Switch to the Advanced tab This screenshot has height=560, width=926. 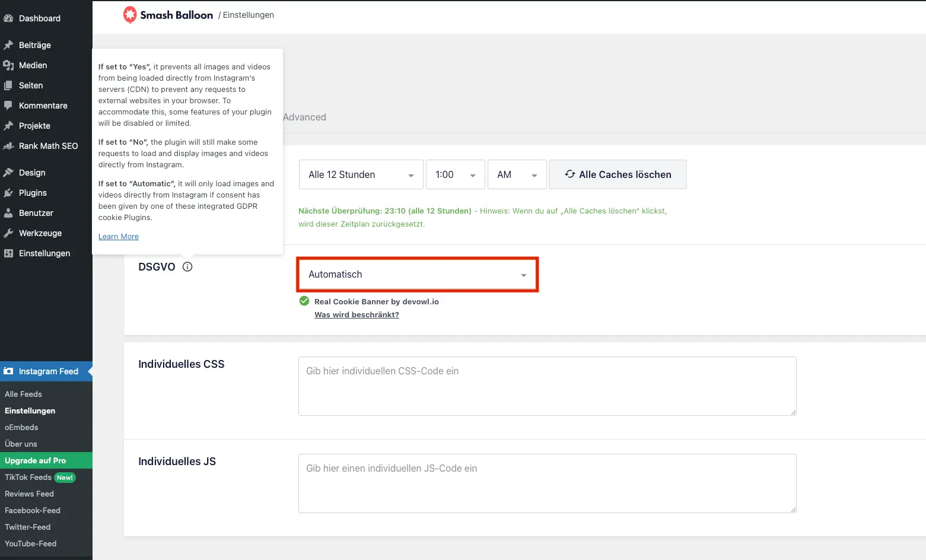(x=304, y=117)
